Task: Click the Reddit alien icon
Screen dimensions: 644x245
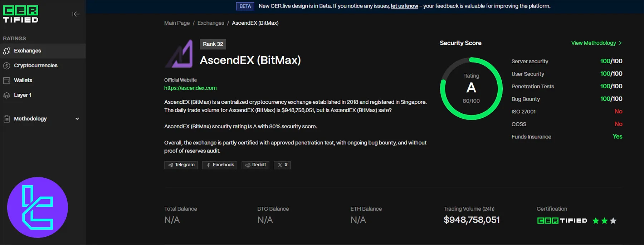Action: [248, 165]
